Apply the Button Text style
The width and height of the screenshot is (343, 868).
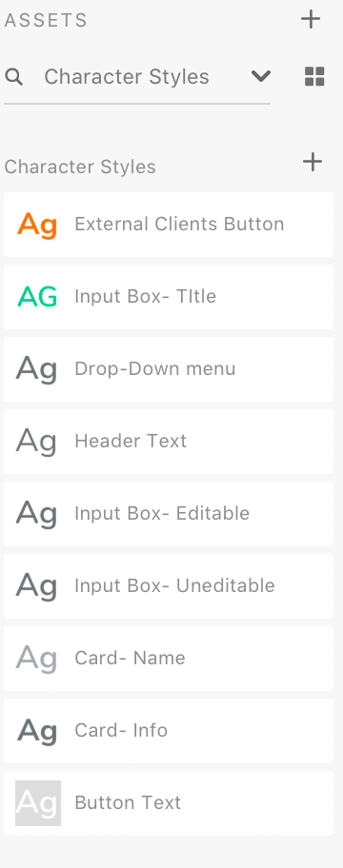169,803
